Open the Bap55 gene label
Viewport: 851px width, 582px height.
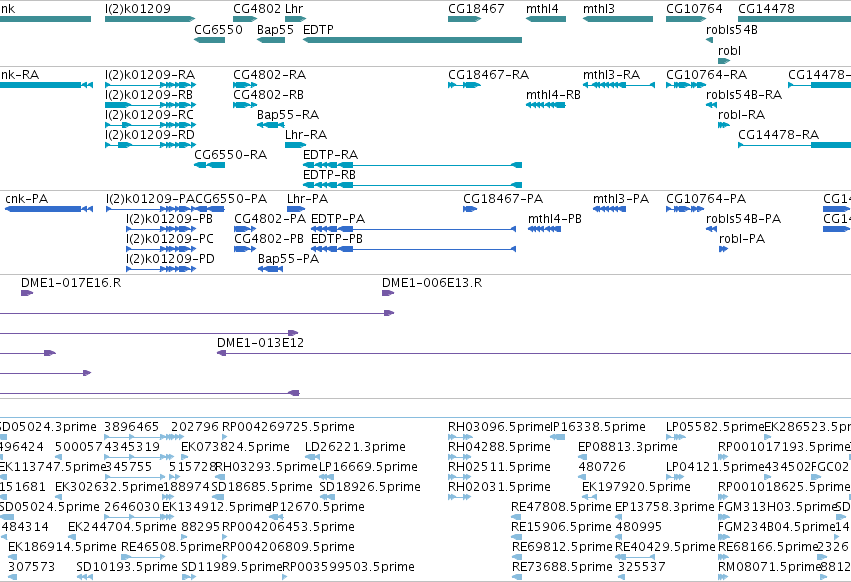click(x=275, y=29)
